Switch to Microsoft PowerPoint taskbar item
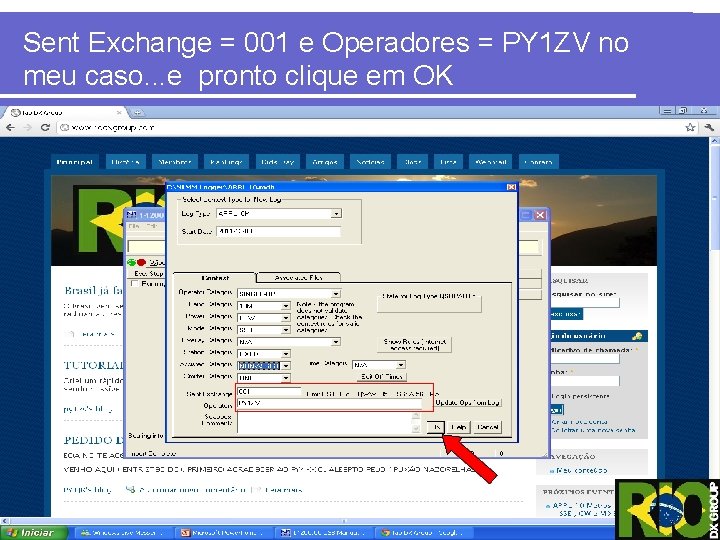The image size is (720, 540). (x=224, y=533)
